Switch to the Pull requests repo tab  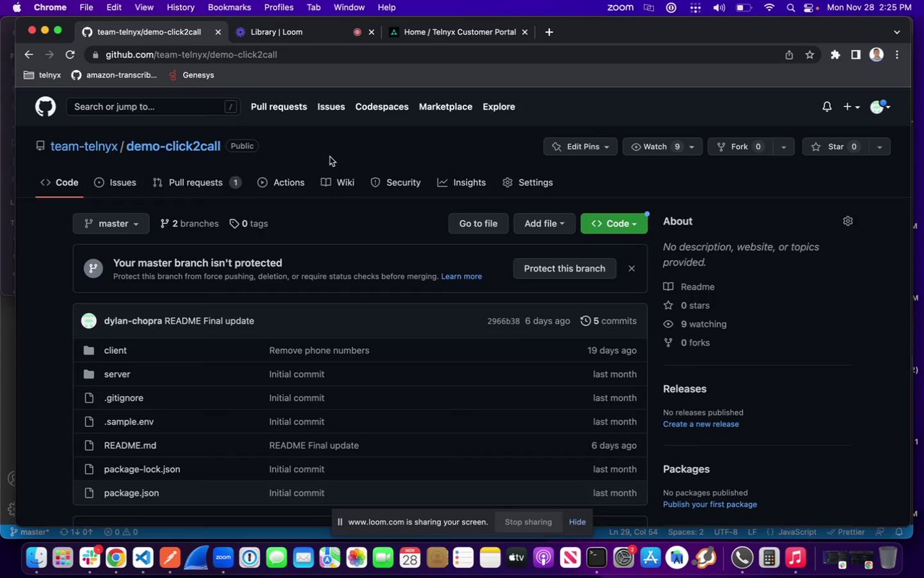click(x=196, y=183)
